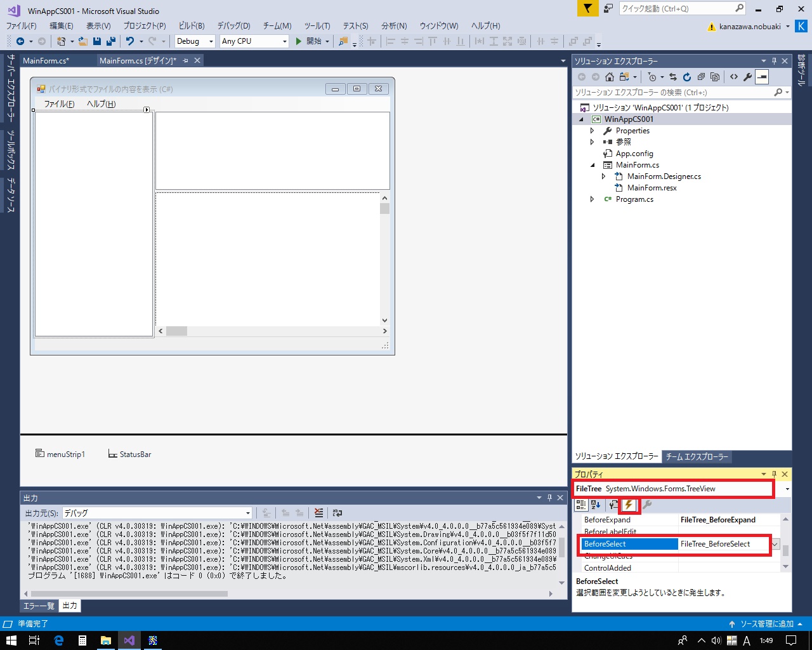Screen dimensions: 812x650
Task: Click the kanazawa.nobuaki account name
Action: point(750,26)
